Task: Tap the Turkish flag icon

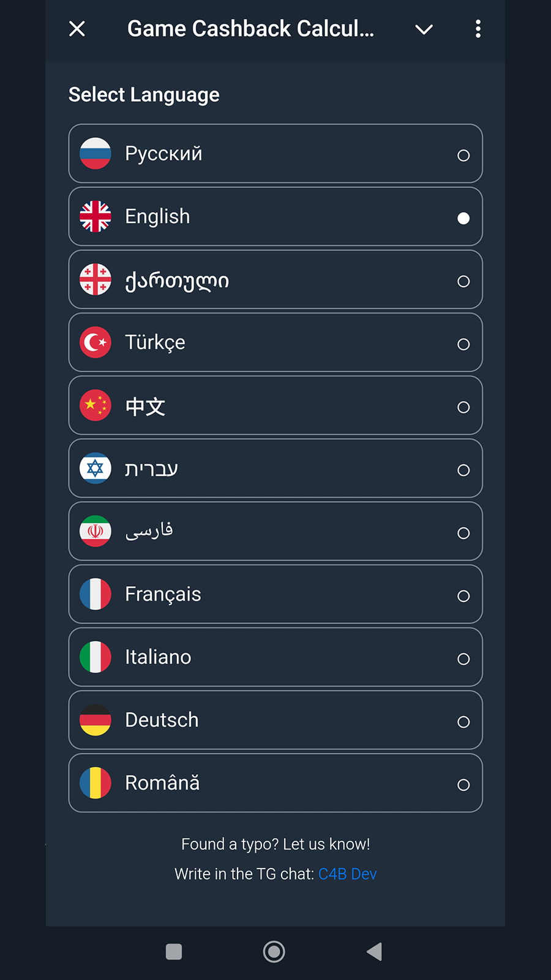Action: point(96,342)
